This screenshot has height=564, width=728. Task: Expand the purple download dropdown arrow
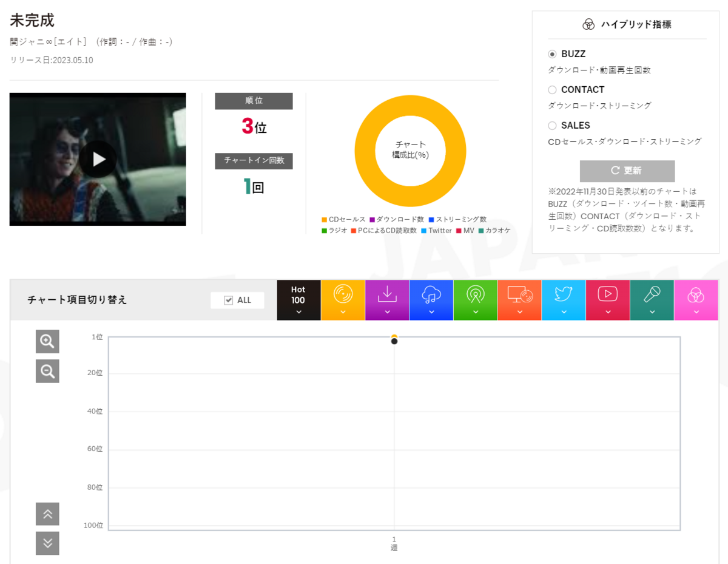click(x=387, y=312)
